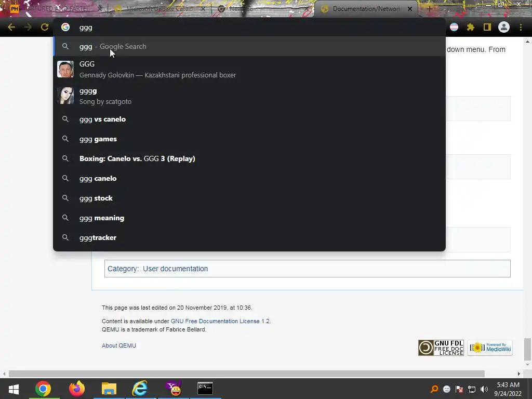532x399 pixels.
Task: Open the GNU Free Documentation License 1.2 link
Action: [x=220, y=321]
